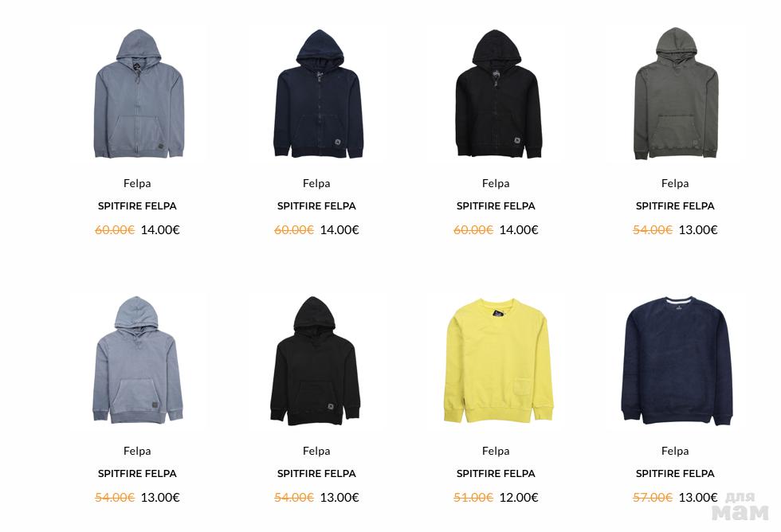This screenshot has width=781, height=532.
Task: Click the 14.00€ price of navy zip hoodie
Action: [339, 229]
